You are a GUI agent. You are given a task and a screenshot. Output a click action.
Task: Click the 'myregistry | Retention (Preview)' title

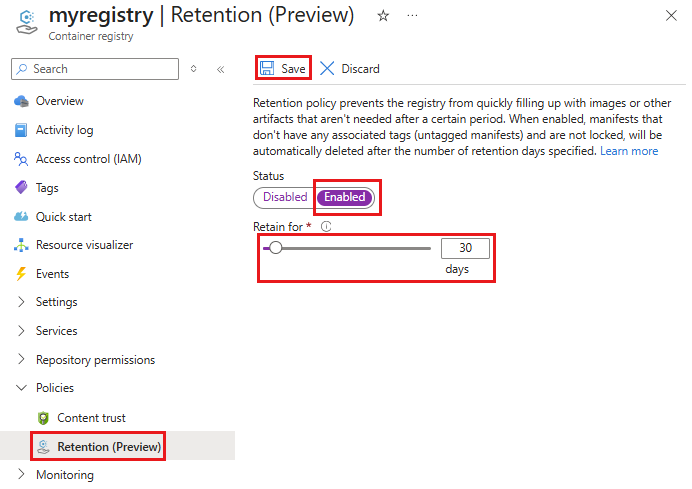coord(201,15)
